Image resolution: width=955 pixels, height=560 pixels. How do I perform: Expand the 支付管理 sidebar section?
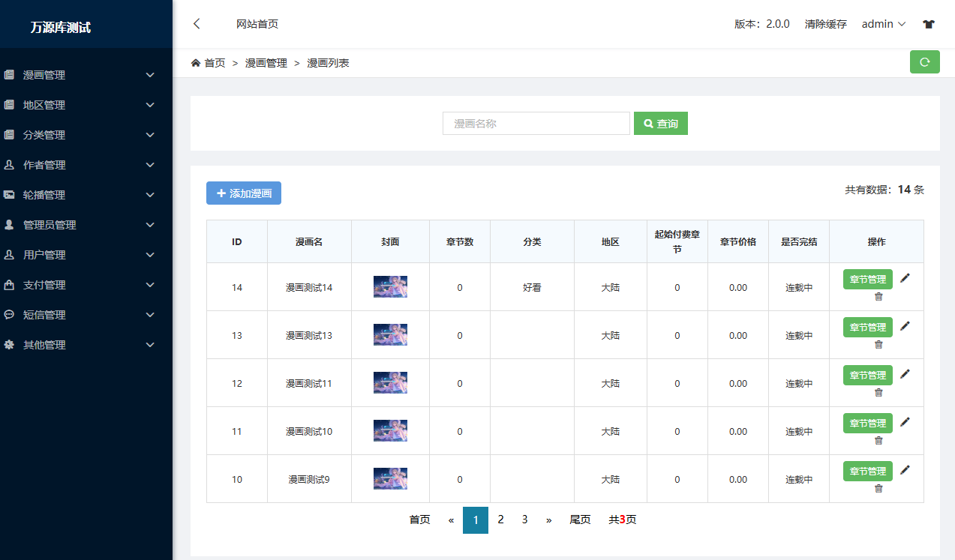tap(79, 285)
